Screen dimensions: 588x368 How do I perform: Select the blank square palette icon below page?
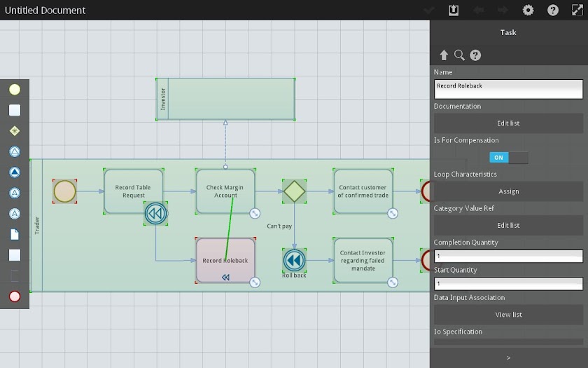(x=15, y=255)
